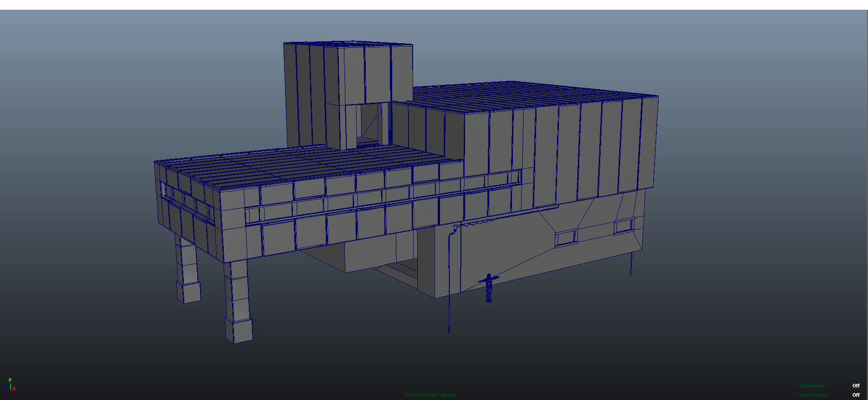Click the 'Off' value beside Soft Select
This screenshot has width=868, height=400.
[x=856, y=395]
